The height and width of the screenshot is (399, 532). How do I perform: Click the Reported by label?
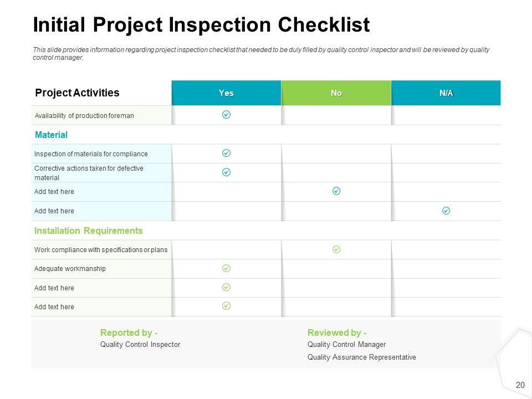click(129, 332)
